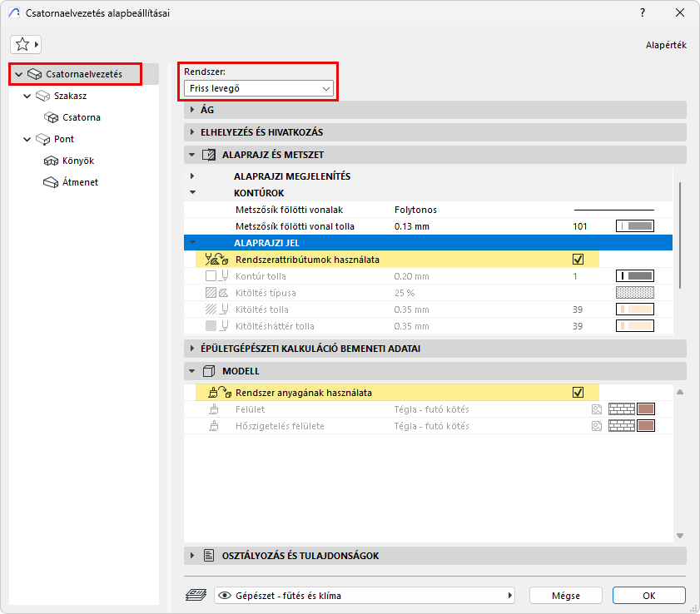Click the Hőszigetelés felülete brown color swatch
700x614 pixels.
point(646,426)
